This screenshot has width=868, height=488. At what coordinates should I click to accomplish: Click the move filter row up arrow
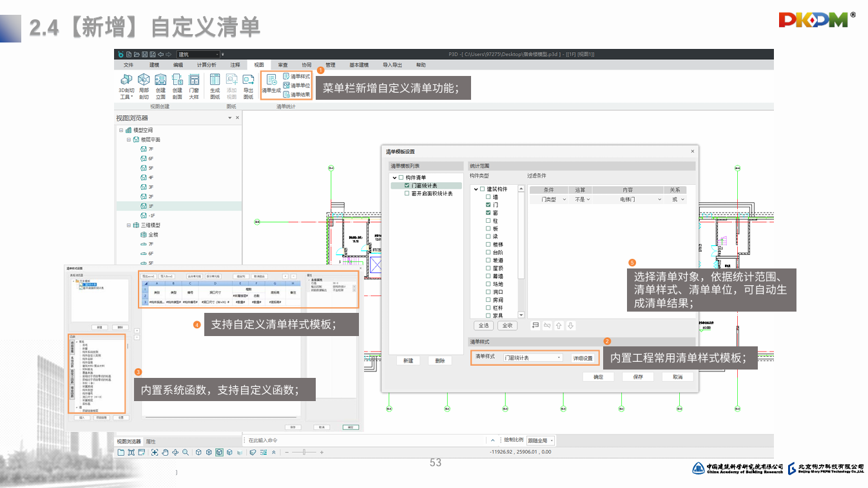[559, 326]
